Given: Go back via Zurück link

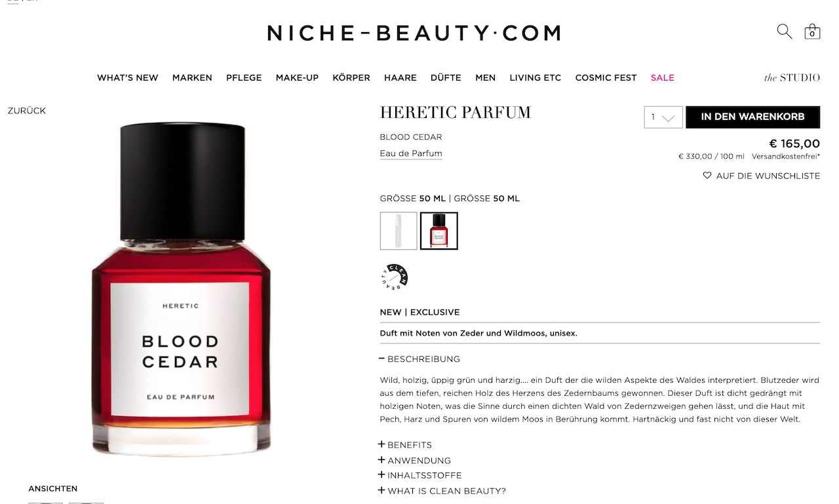Looking at the screenshot, I should [x=27, y=111].
